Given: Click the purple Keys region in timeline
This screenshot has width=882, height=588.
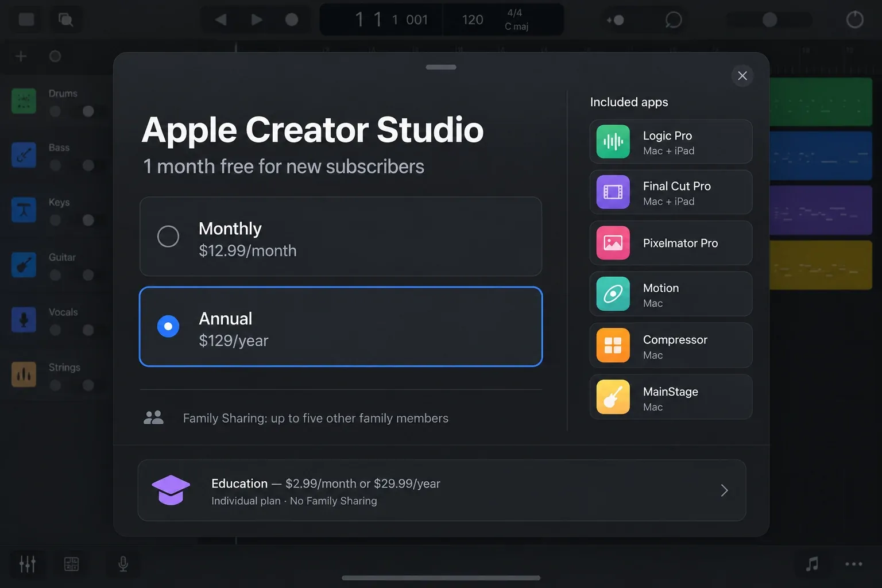Looking at the screenshot, I should click(821, 210).
